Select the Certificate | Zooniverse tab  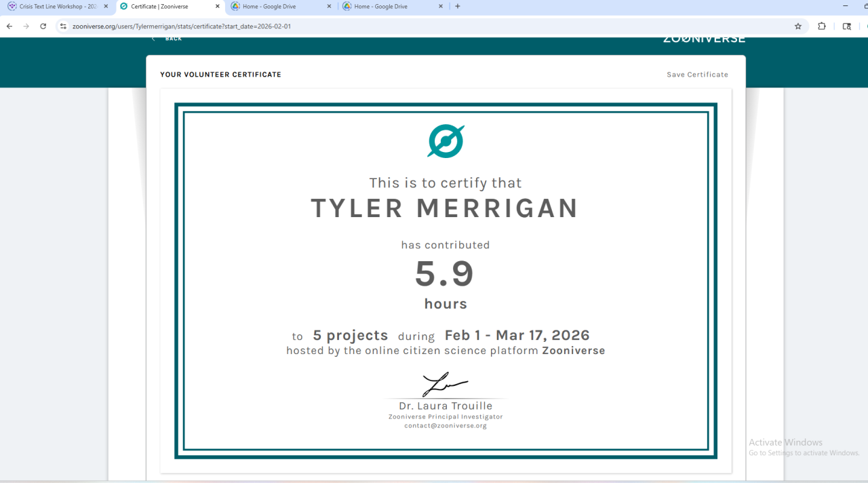pos(170,6)
